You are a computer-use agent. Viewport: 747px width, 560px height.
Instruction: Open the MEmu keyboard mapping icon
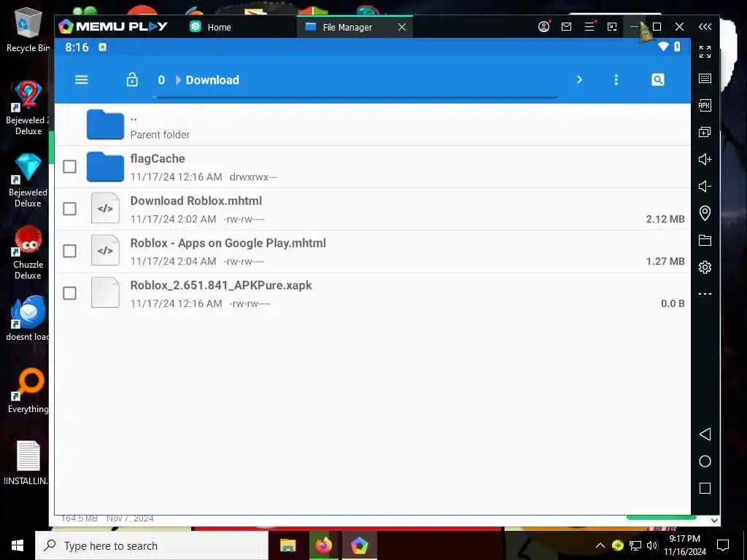pos(705,78)
